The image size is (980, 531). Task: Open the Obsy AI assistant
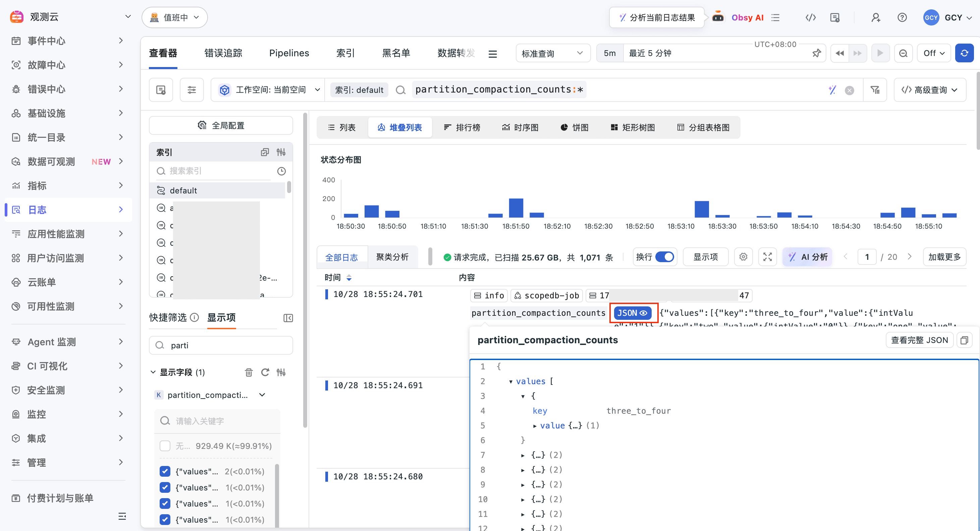click(x=739, y=17)
